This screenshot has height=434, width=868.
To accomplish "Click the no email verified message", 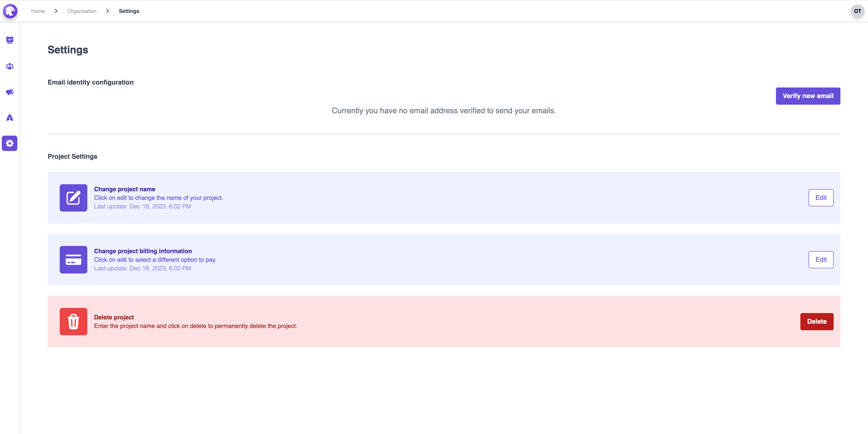I will (444, 111).
